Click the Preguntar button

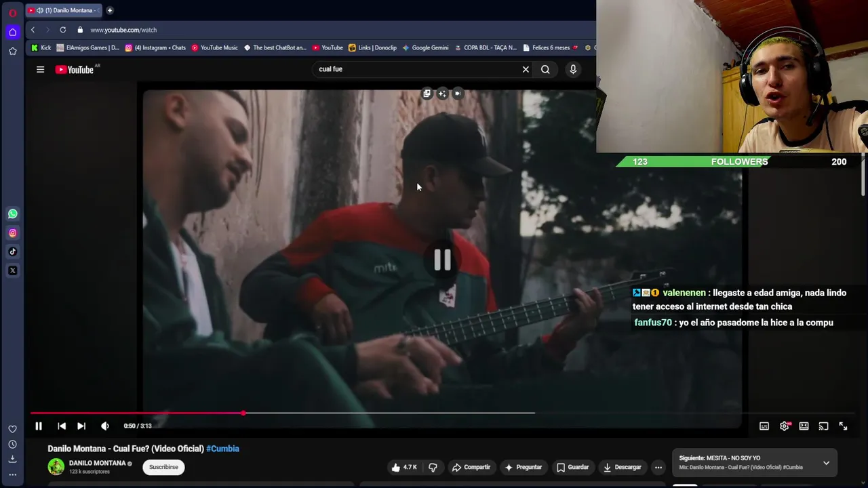point(524,467)
